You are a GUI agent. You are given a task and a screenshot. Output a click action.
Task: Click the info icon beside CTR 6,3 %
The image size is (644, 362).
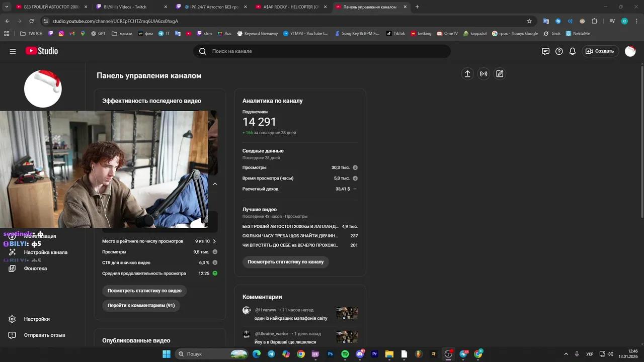tap(215, 262)
